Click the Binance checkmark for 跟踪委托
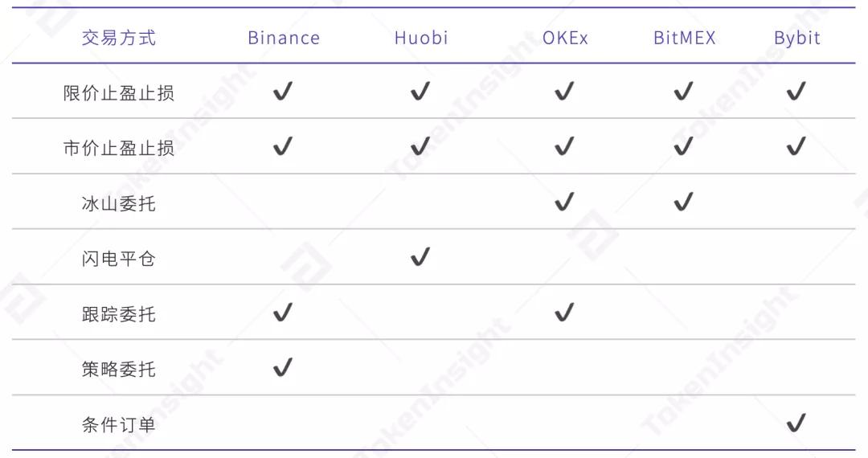868x458 pixels. coord(282,313)
